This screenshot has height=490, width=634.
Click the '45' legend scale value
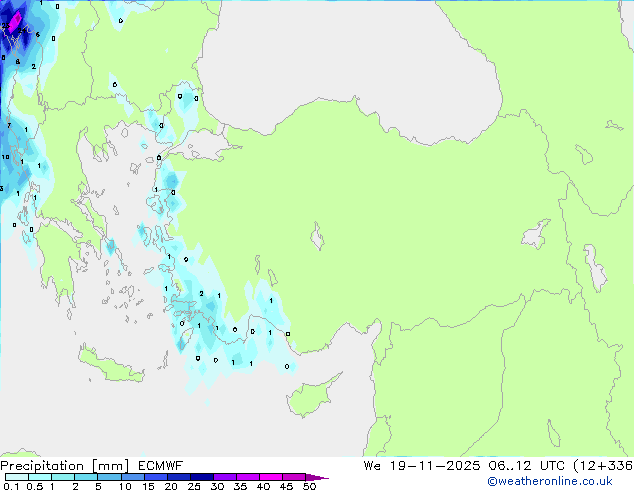point(286,486)
